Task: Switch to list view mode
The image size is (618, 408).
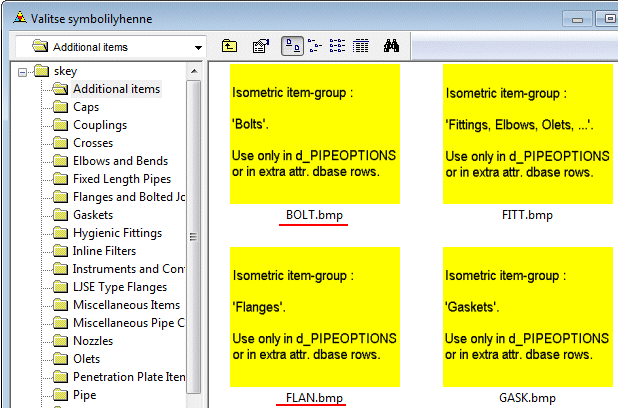Action: click(x=337, y=45)
